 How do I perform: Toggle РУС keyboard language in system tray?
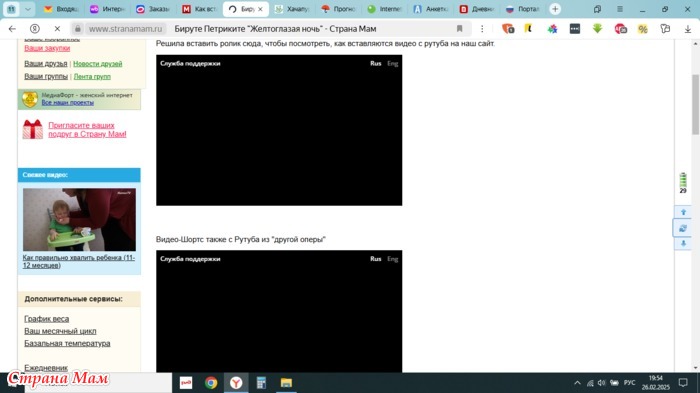[x=629, y=383]
